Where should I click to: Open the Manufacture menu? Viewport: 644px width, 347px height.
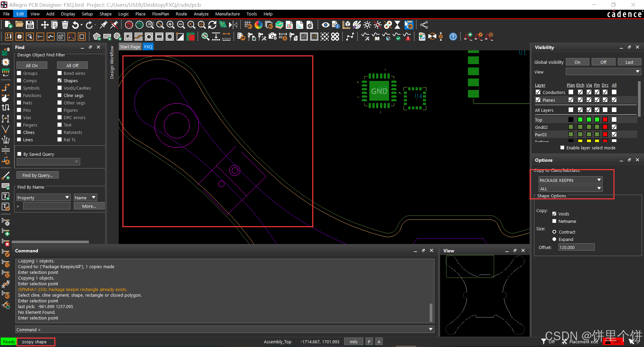227,14
